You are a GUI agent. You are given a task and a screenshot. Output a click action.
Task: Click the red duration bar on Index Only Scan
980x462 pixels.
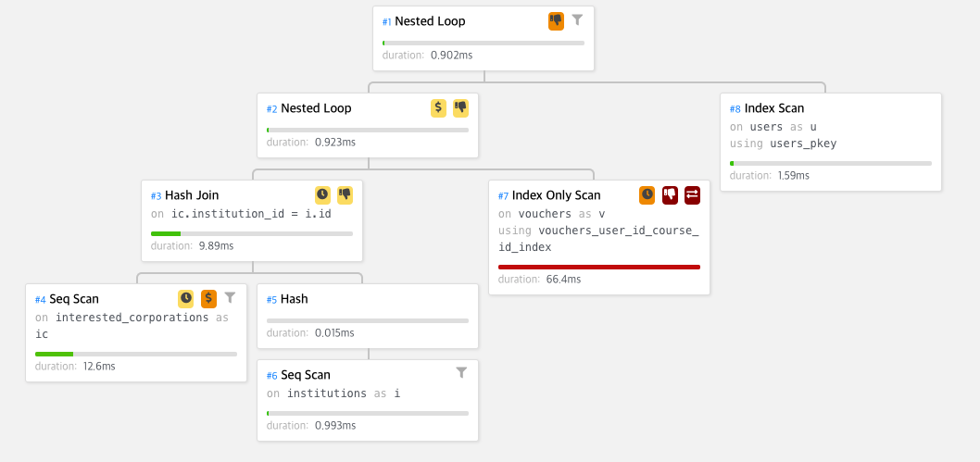(x=598, y=268)
